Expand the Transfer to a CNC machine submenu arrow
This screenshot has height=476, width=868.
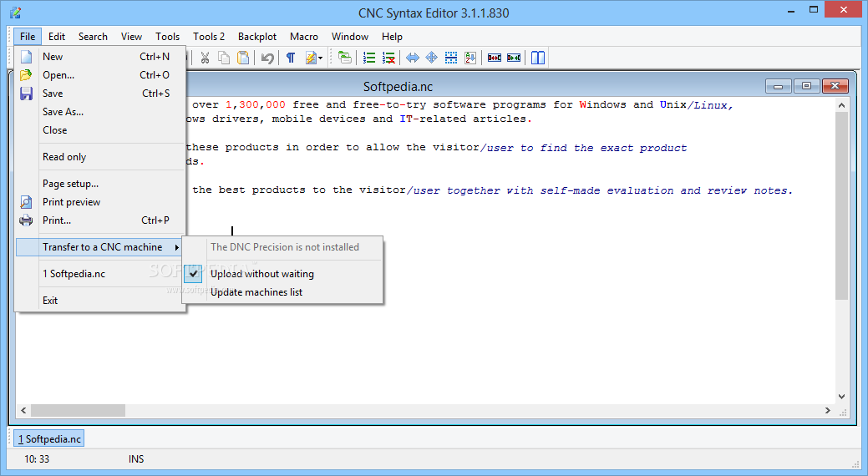[x=176, y=247]
